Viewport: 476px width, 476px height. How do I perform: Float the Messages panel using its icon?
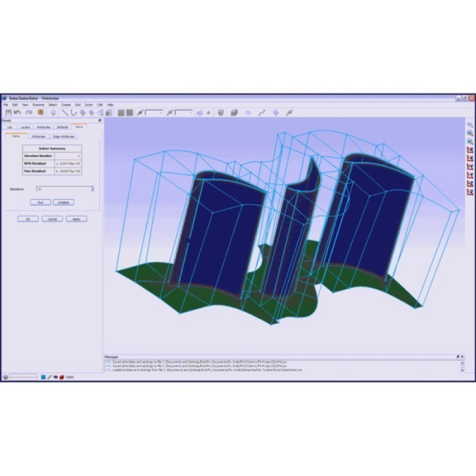click(458, 357)
